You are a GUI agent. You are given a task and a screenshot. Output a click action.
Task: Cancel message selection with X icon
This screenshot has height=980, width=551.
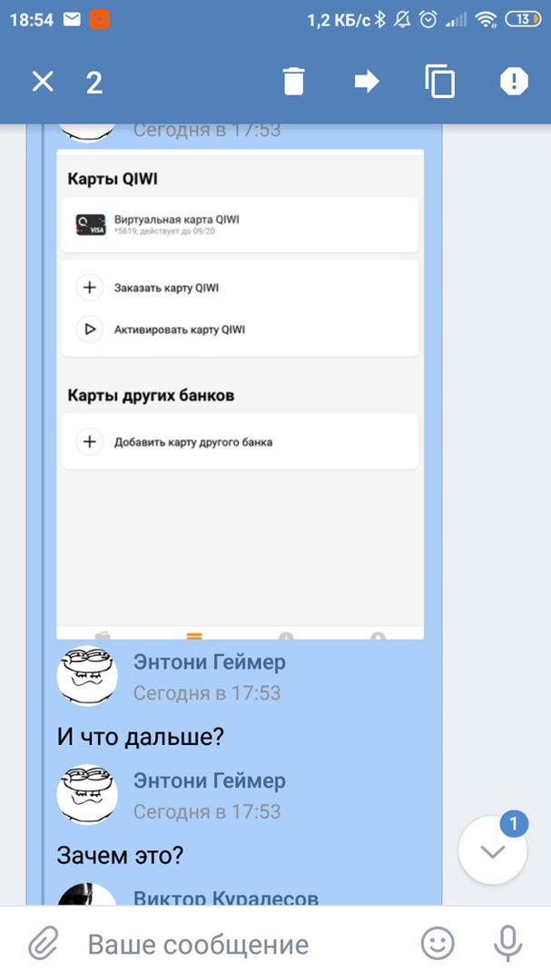pos(43,82)
